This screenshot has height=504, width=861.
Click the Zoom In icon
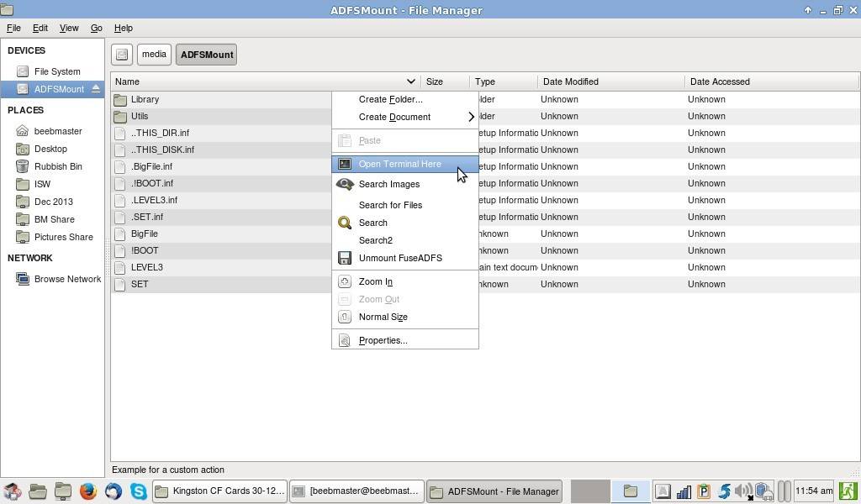click(x=345, y=281)
